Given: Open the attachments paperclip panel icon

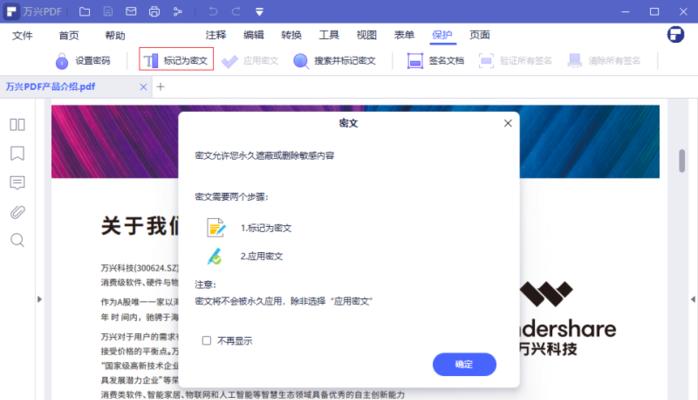Looking at the screenshot, I should pyautogui.click(x=17, y=212).
